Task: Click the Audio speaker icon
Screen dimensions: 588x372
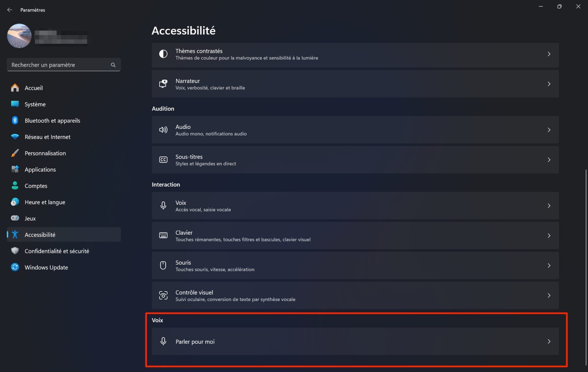Action: pos(163,130)
